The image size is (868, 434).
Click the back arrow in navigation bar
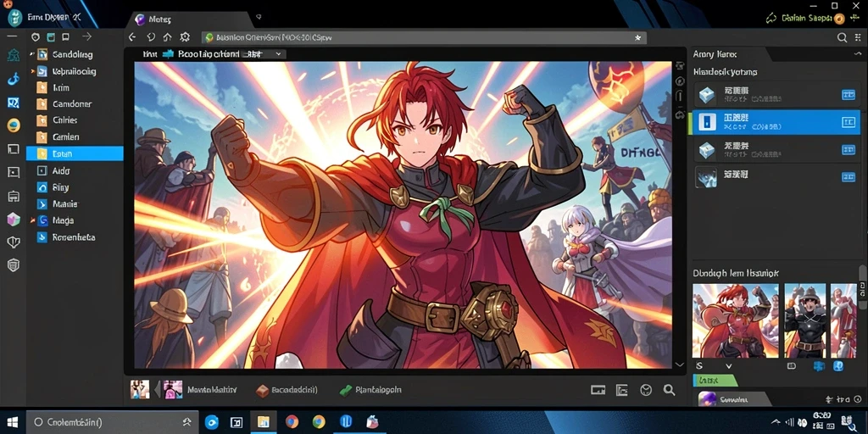131,37
